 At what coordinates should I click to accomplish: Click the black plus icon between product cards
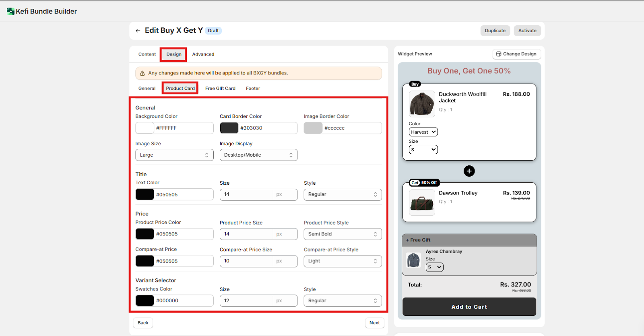[x=469, y=171]
